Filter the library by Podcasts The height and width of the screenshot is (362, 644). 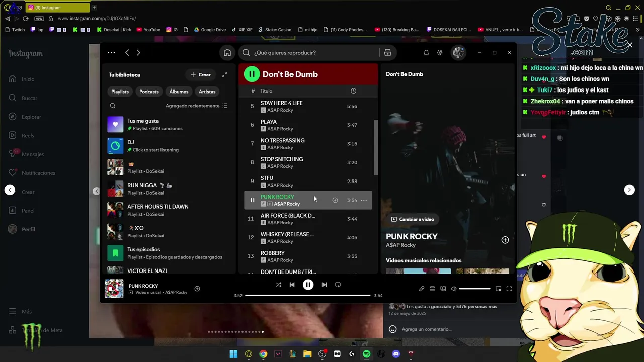149,92
